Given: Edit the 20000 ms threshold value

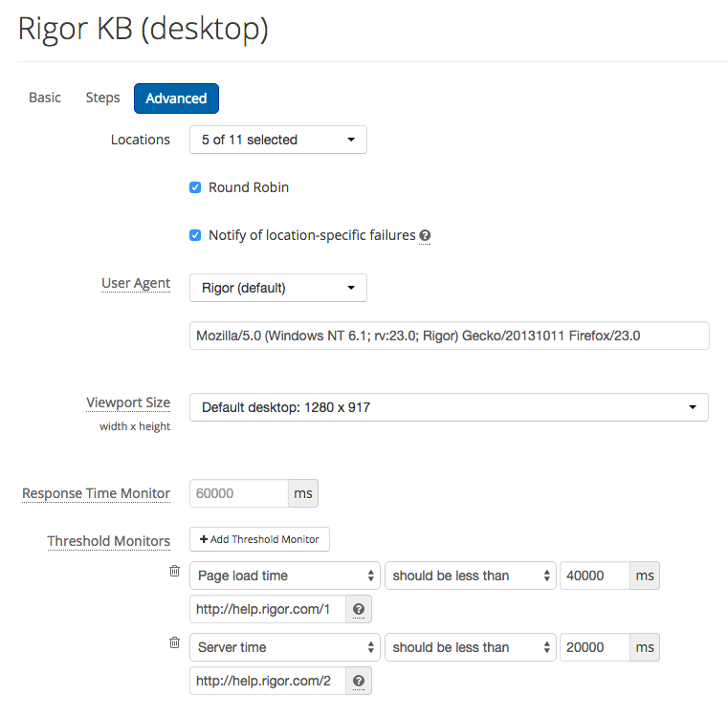Looking at the screenshot, I should [595, 647].
